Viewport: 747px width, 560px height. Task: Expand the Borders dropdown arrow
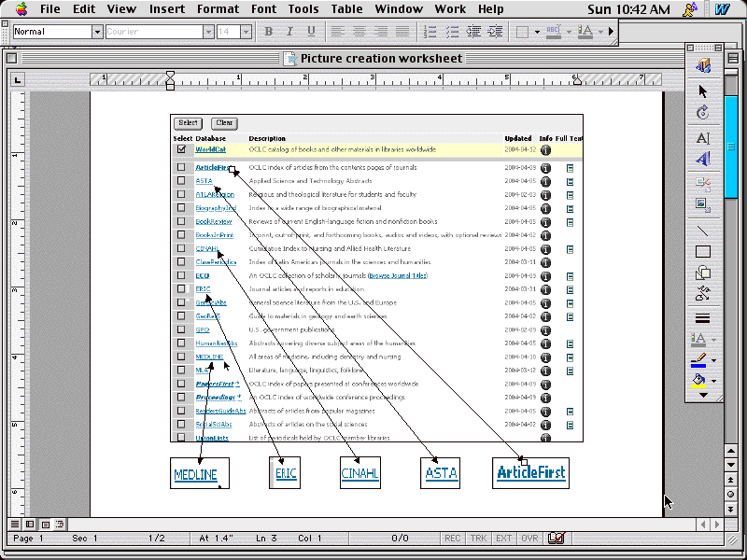(537, 32)
